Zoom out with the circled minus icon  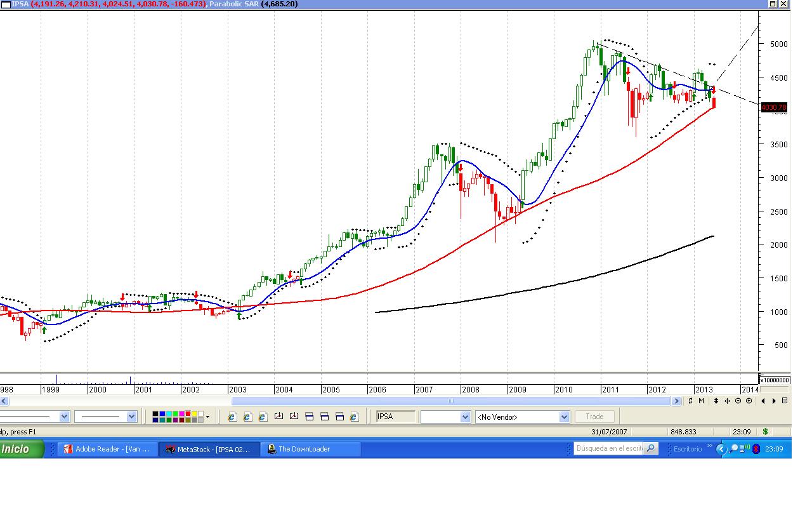[x=738, y=401]
